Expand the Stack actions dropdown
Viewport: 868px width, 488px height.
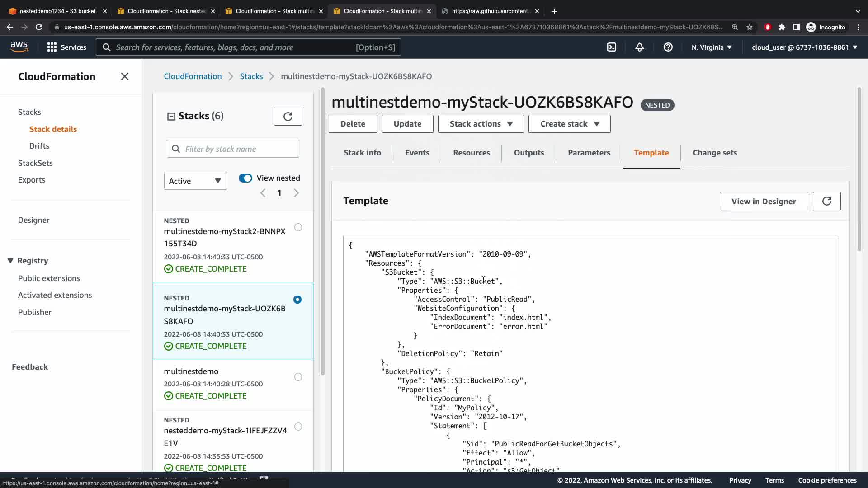coord(481,124)
